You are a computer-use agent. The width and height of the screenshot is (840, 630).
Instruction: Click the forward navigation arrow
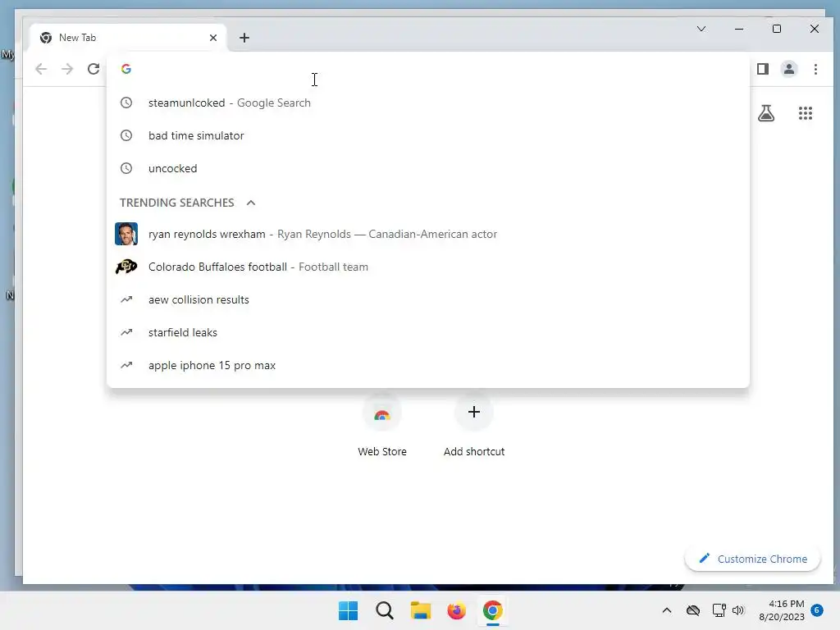(x=67, y=69)
